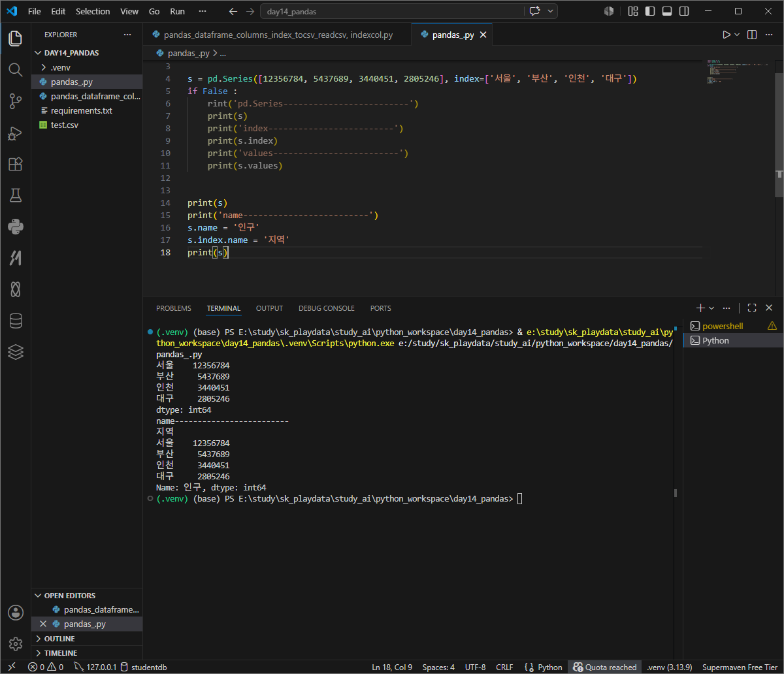Open the remote window indicator in status bar
The width and height of the screenshot is (784, 674).
click(x=11, y=667)
